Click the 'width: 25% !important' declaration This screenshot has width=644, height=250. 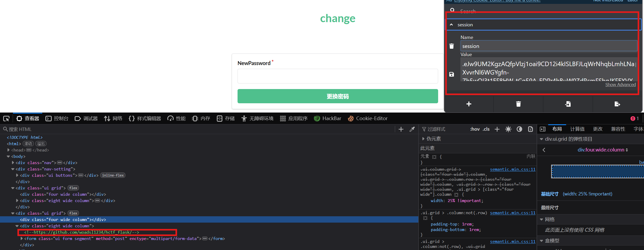click(x=457, y=201)
